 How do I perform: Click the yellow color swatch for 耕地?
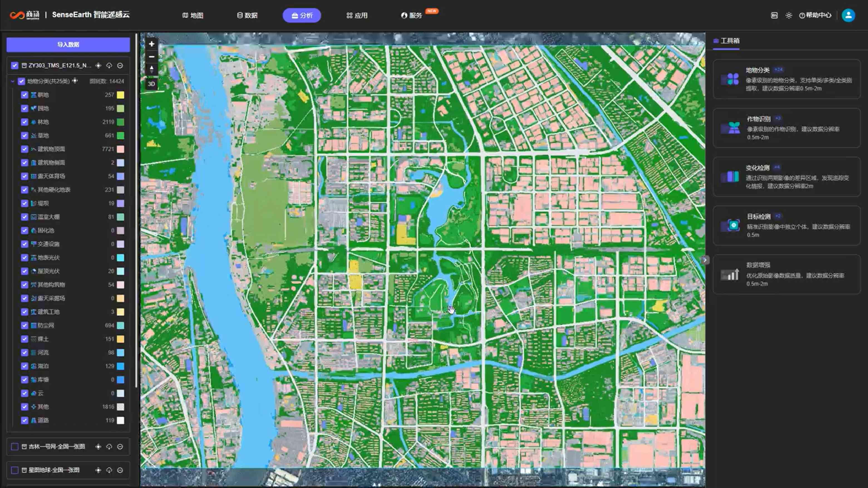pos(120,95)
